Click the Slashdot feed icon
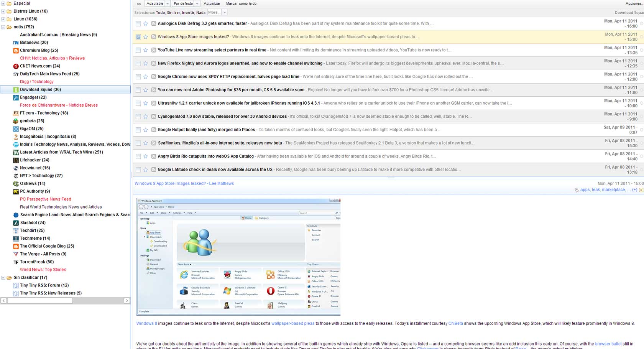Image resolution: width=644 pixels, height=349 pixels. (x=16, y=223)
